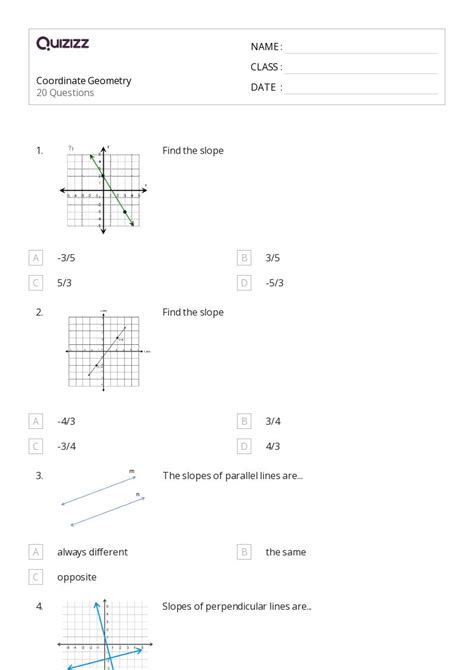474x670 pixels.
Task: Open the parallel lines m and n image
Action: 103,498
